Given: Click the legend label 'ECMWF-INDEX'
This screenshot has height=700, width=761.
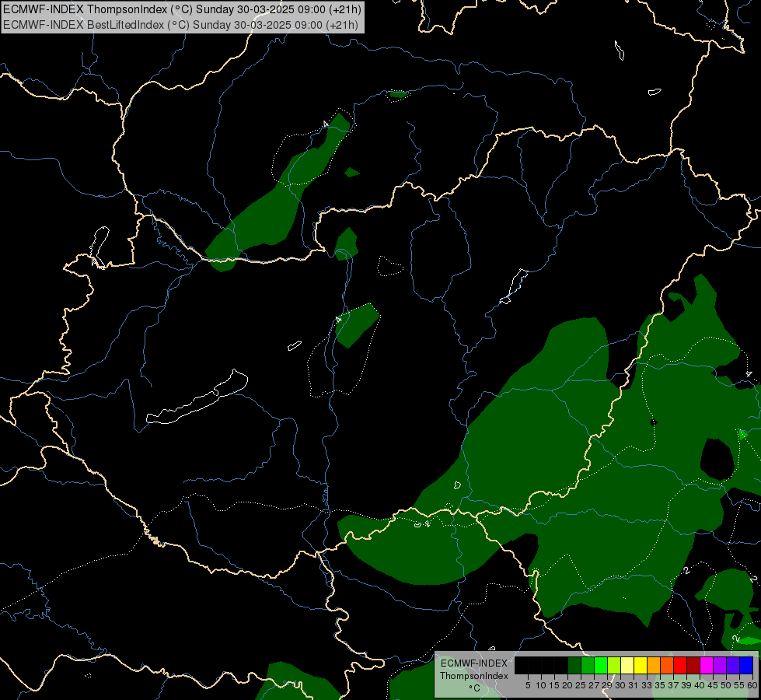Looking at the screenshot, I should [x=474, y=663].
